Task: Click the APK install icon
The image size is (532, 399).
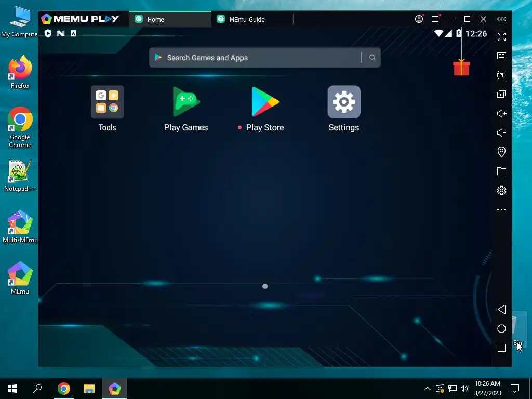Action: pyautogui.click(x=501, y=75)
